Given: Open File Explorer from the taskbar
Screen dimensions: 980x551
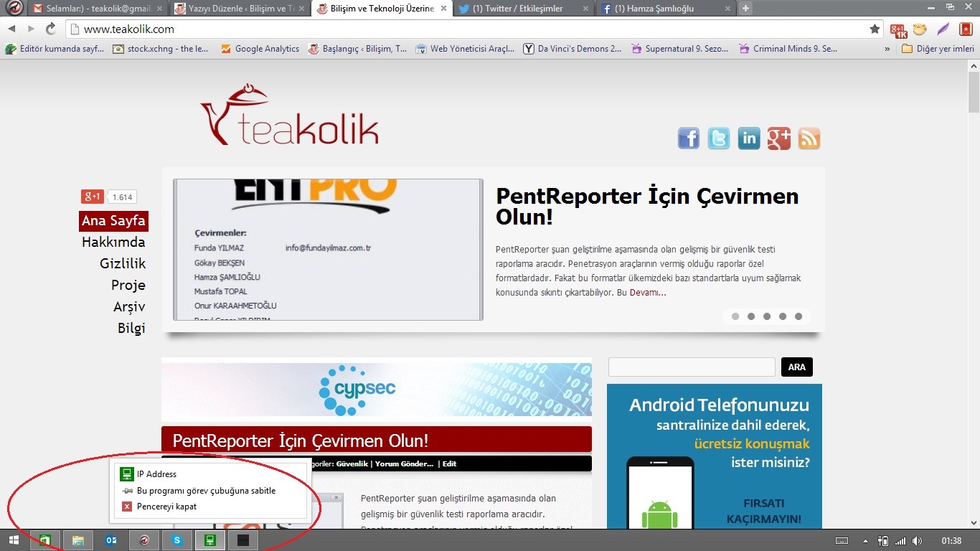Looking at the screenshot, I should point(78,541).
